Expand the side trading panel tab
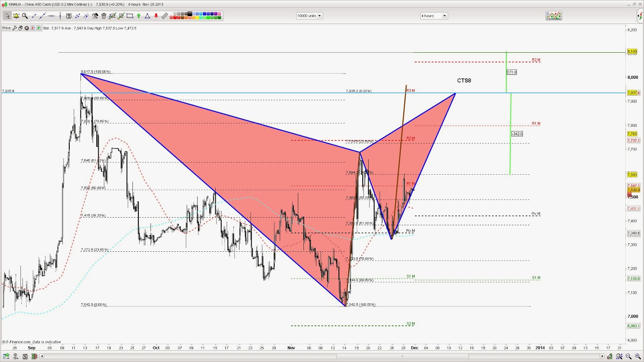The height and width of the screenshot is (362, 644). pyautogui.click(x=640, y=16)
